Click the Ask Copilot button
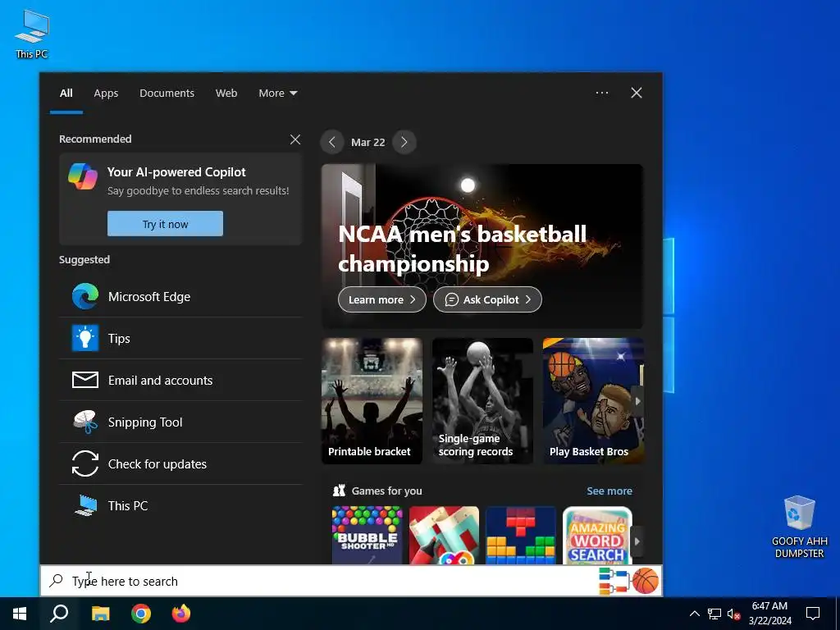This screenshot has height=630, width=840. coord(487,299)
